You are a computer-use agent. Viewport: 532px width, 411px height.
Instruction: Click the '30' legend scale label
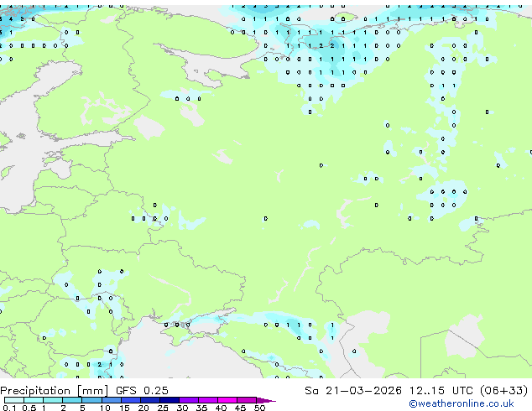click(182, 408)
